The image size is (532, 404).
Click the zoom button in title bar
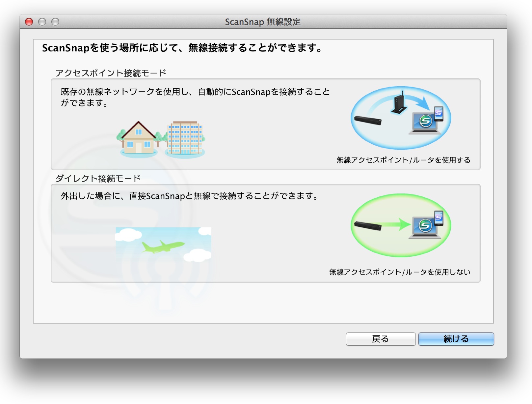[55, 22]
